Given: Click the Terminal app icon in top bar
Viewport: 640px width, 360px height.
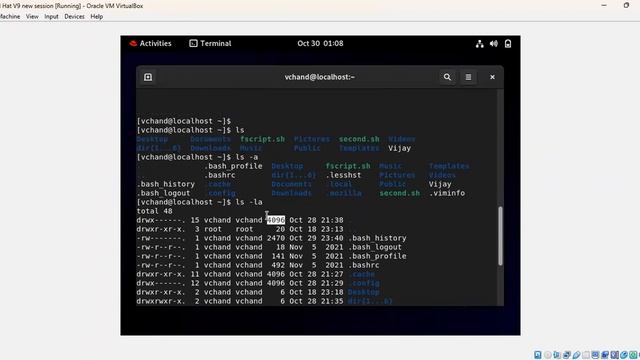Looking at the screenshot, I should [193, 43].
